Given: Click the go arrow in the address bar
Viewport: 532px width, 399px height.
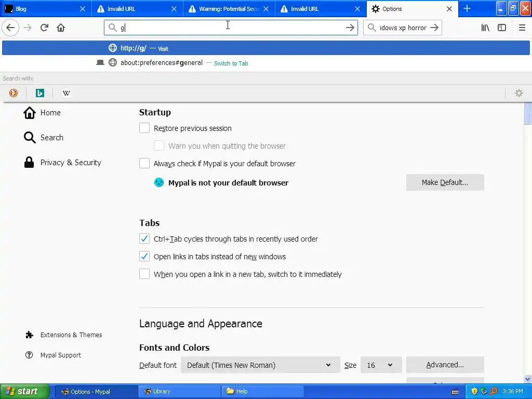Looking at the screenshot, I should point(350,28).
